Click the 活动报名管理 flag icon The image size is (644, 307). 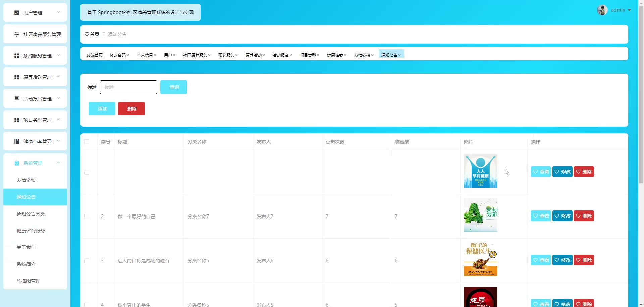[17, 99]
